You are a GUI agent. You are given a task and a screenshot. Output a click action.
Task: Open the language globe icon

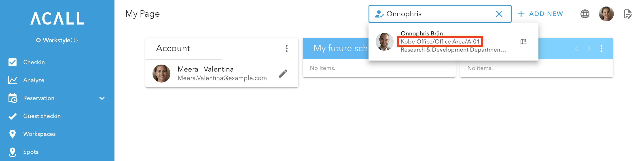click(585, 14)
